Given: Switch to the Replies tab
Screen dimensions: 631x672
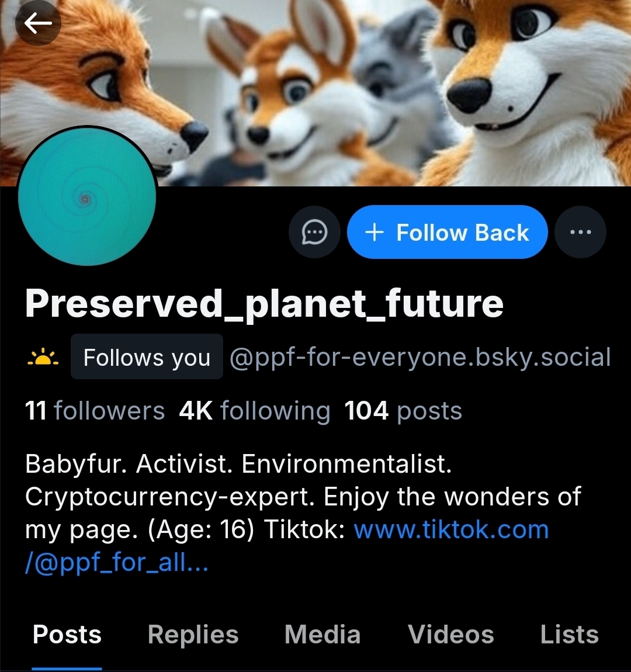Looking at the screenshot, I should 193,635.
